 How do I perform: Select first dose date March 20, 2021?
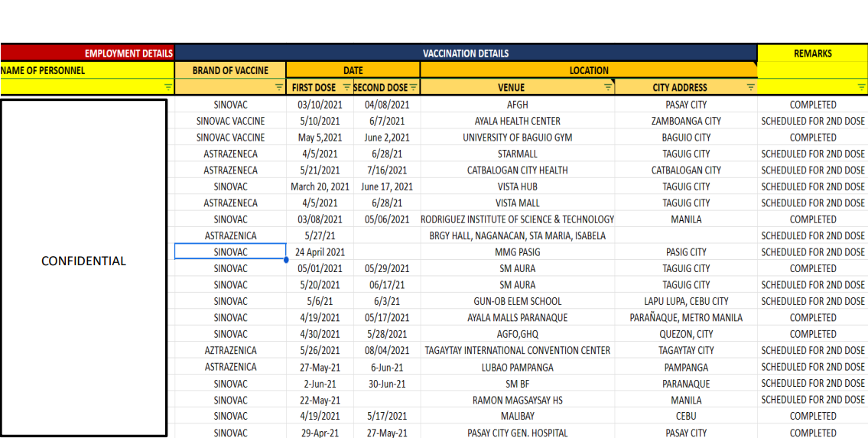320,187
